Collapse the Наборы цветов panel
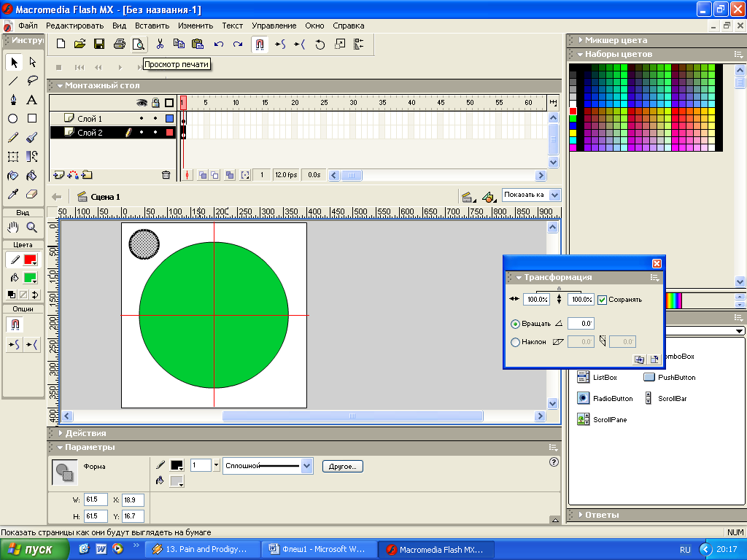This screenshot has width=747, height=560. click(580, 54)
